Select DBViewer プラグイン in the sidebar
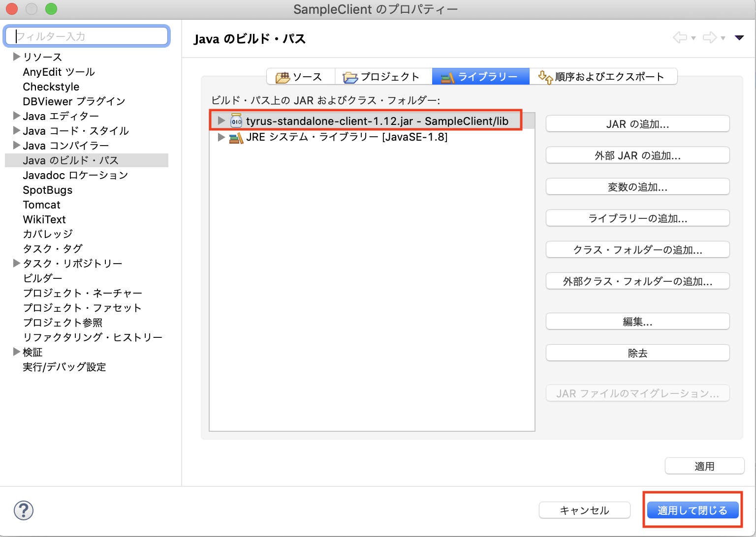756x537 pixels. [74, 101]
